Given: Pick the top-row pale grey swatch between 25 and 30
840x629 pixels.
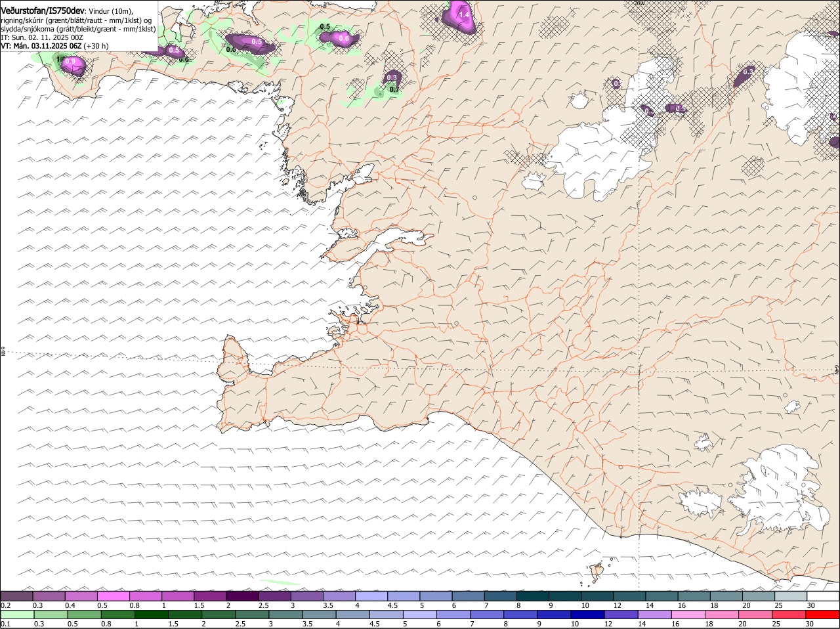Looking at the screenshot, I should pyautogui.click(x=791, y=596).
